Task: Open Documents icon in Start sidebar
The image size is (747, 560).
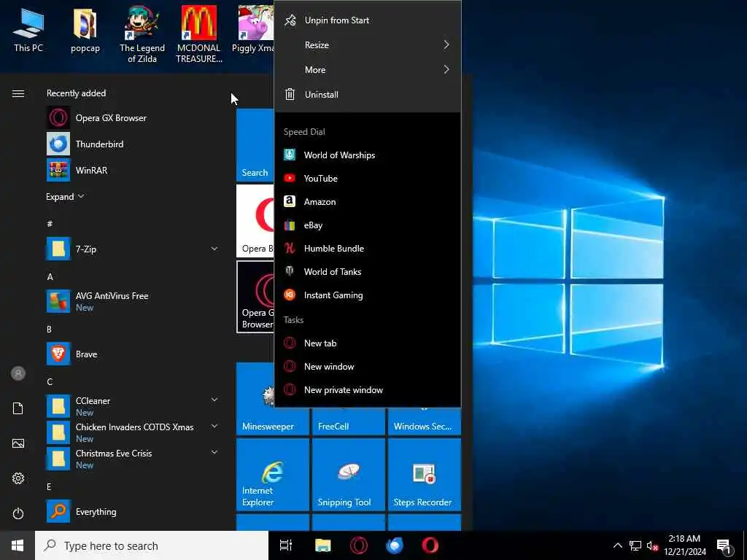Action: [x=18, y=408]
